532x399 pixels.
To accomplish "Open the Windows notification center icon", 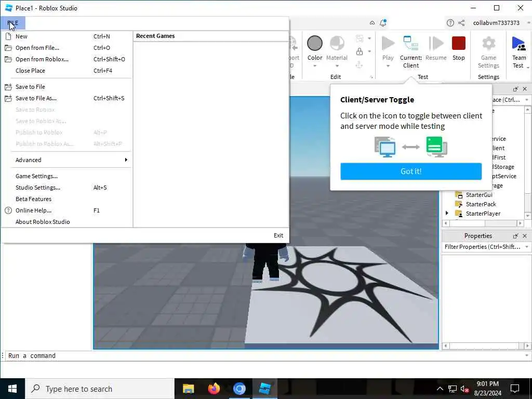I will tap(515, 389).
